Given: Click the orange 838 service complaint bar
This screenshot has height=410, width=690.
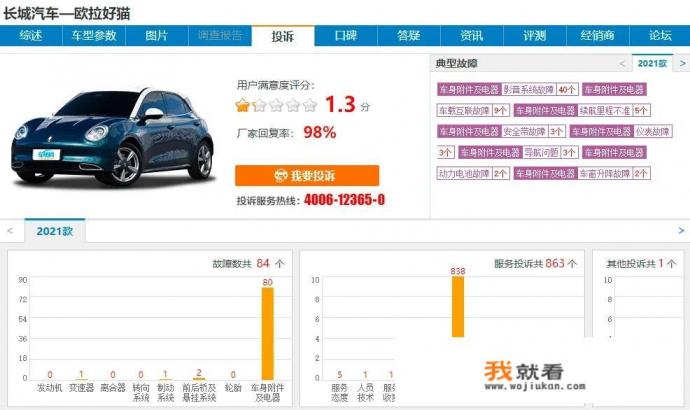Looking at the screenshot, I should pos(458,307).
